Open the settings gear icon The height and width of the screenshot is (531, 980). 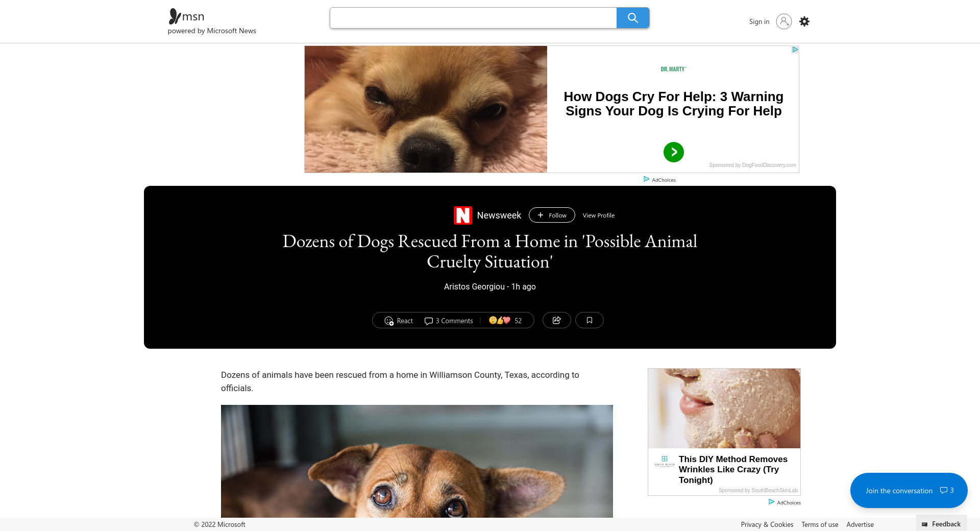click(x=804, y=21)
